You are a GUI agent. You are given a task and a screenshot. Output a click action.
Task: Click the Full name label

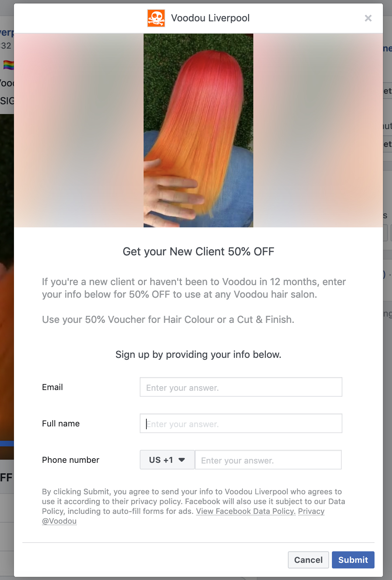[x=61, y=424]
